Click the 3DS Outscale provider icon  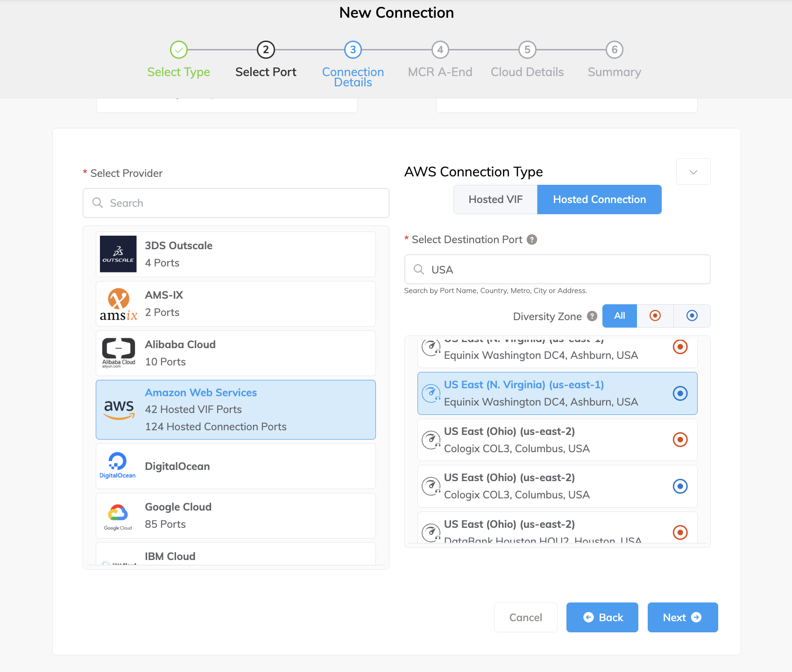118,254
